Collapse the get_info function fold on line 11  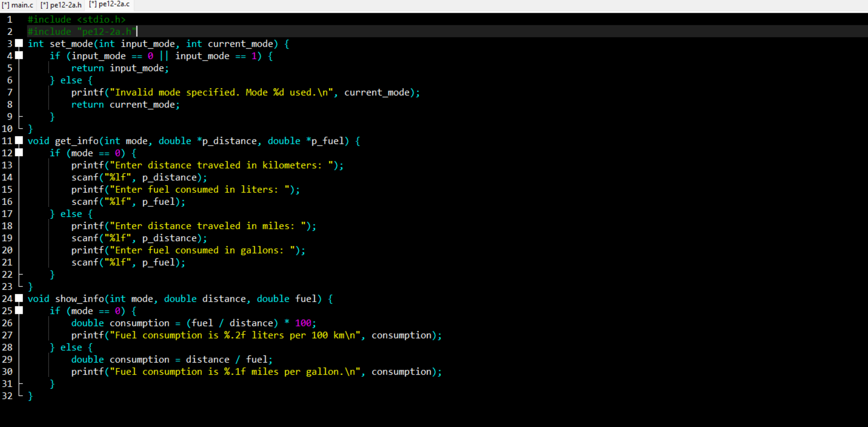[x=19, y=140]
